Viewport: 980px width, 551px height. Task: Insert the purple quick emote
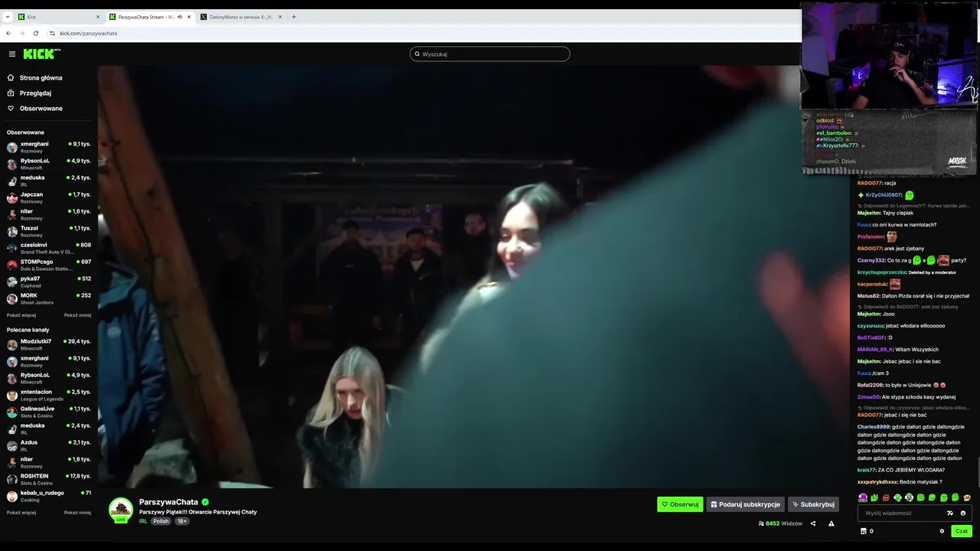(863, 497)
